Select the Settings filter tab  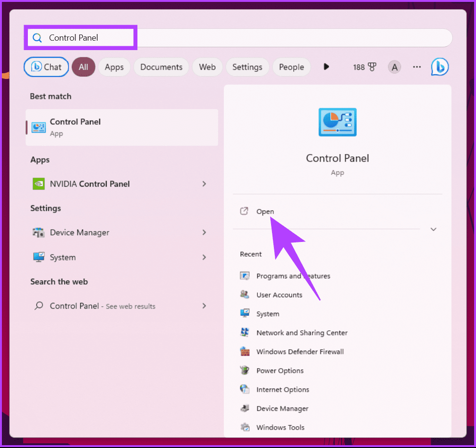click(x=247, y=67)
